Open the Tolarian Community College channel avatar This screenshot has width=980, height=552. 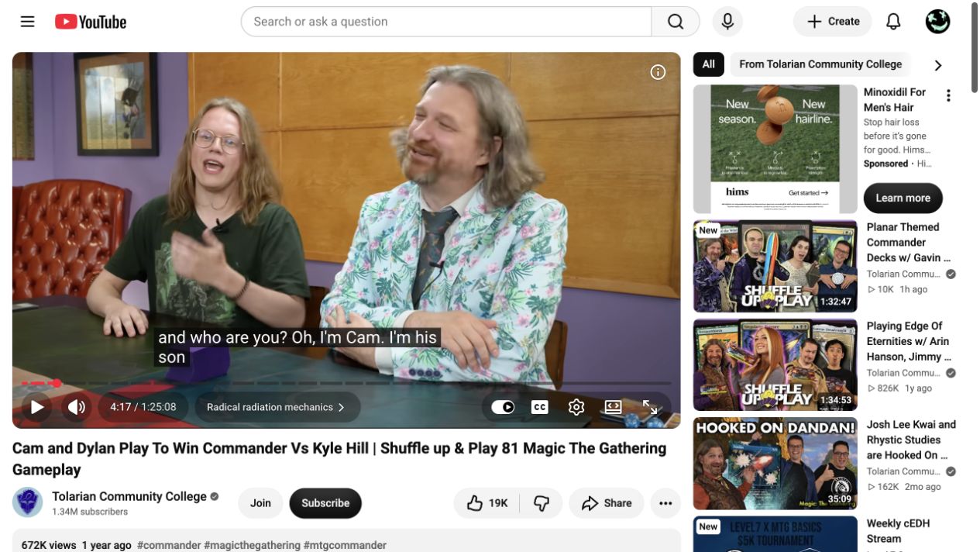coord(28,502)
